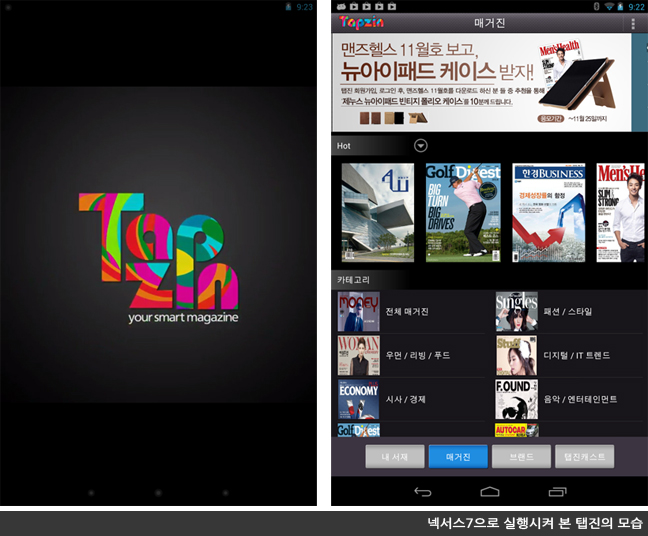Tap the 매거진 title in header
This screenshot has height=536, width=648.
click(490, 23)
